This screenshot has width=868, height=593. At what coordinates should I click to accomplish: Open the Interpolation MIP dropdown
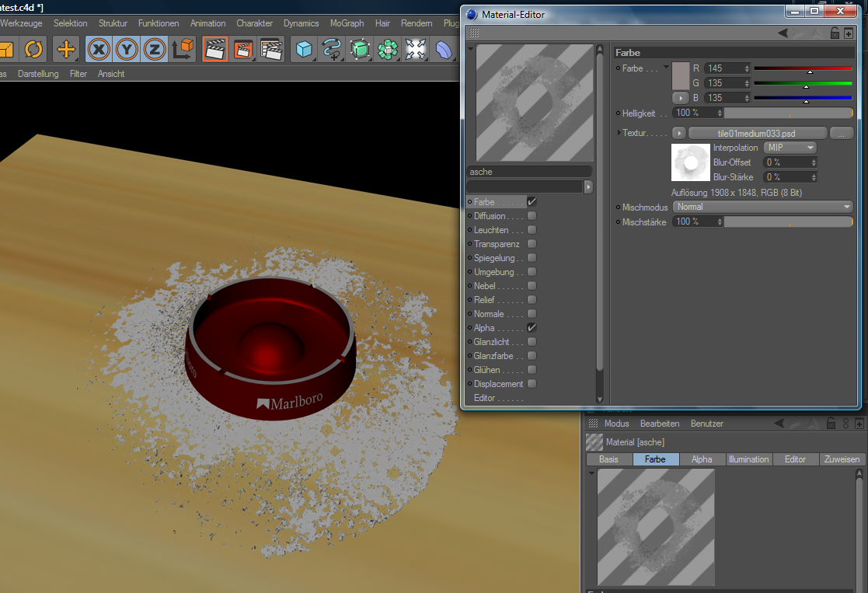coord(790,148)
